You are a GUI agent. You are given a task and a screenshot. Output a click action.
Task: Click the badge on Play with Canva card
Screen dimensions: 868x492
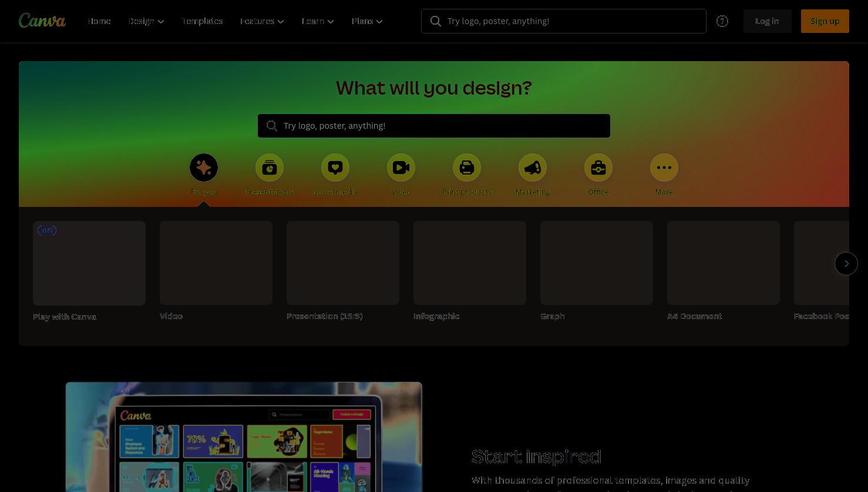click(47, 230)
